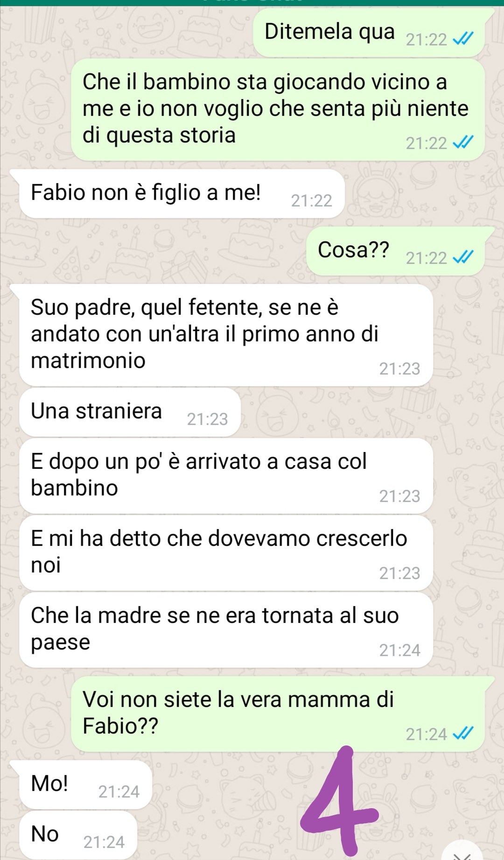The width and height of the screenshot is (504, 860).
Task: Tap the 'E mi ha detto che dovevamo' message
Action: 226,553
